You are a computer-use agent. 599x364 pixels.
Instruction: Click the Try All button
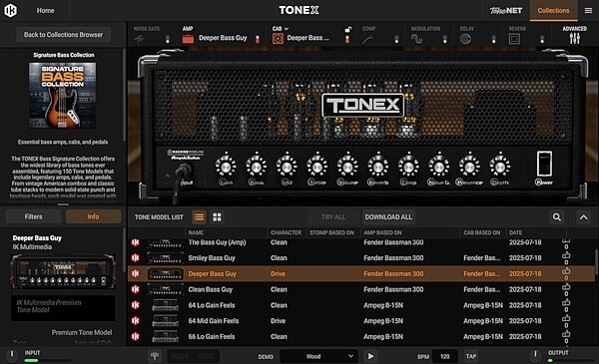click(333, 217)
